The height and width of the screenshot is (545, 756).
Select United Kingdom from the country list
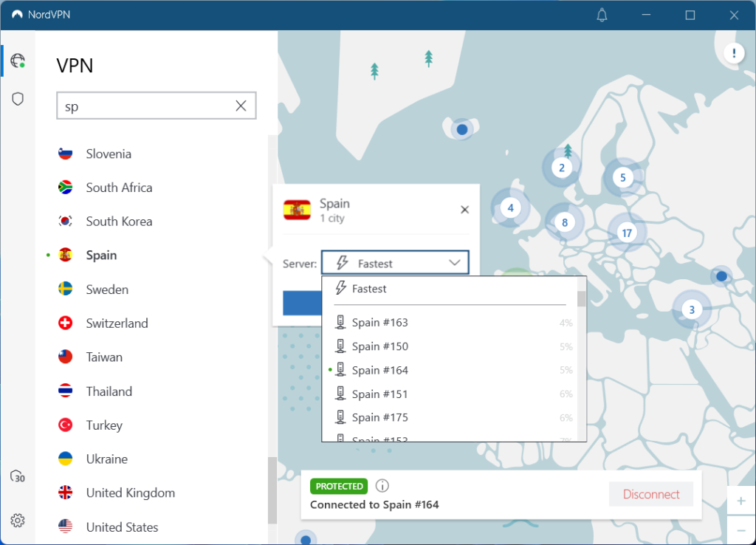coord(130,493)
